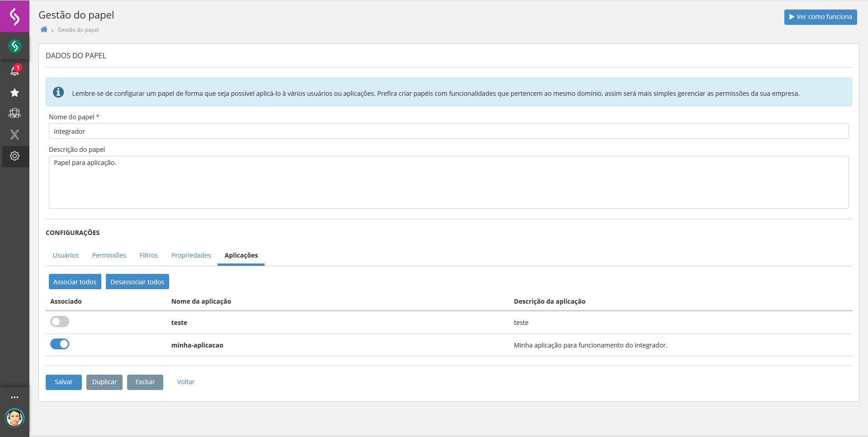Click the home breadcrumb icon
868x437 pixels.
click(x=43, y=29)
